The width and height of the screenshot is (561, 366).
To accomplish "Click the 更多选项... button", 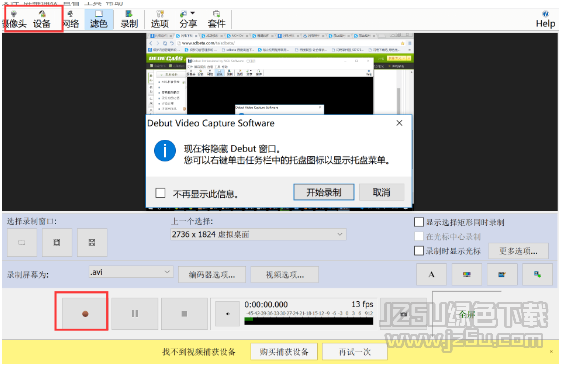I will click(x=518, y=251).
